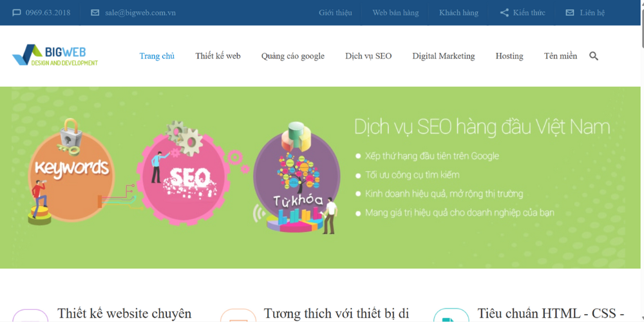Open the Liên hệ contact link
The height and width of the screenshot is (322, 644).
point(592,13)
